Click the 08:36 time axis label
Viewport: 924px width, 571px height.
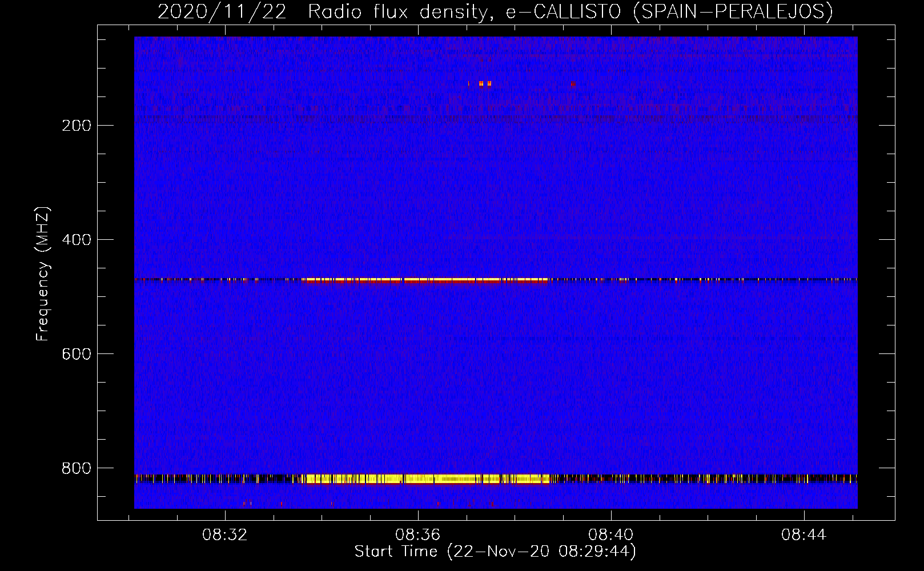coord(417,535)
